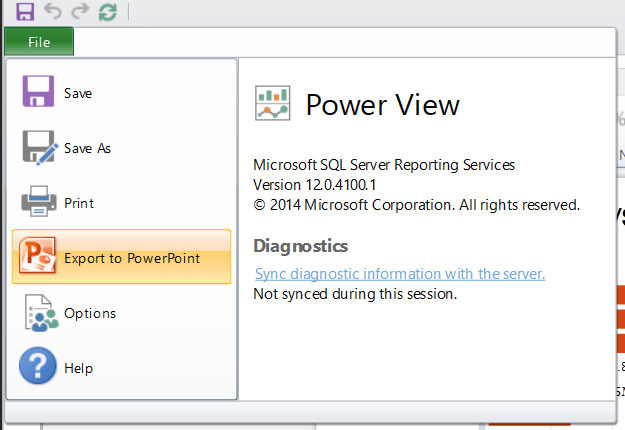The image size is (625, 430).
Task: Click the blue question mark Help icon
Action: (39, 368)
